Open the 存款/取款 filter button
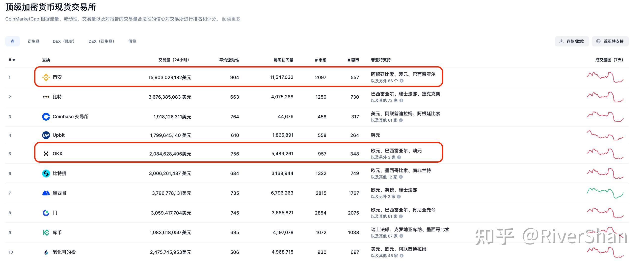The image size is (644, 262). click(x=571, y=42)
